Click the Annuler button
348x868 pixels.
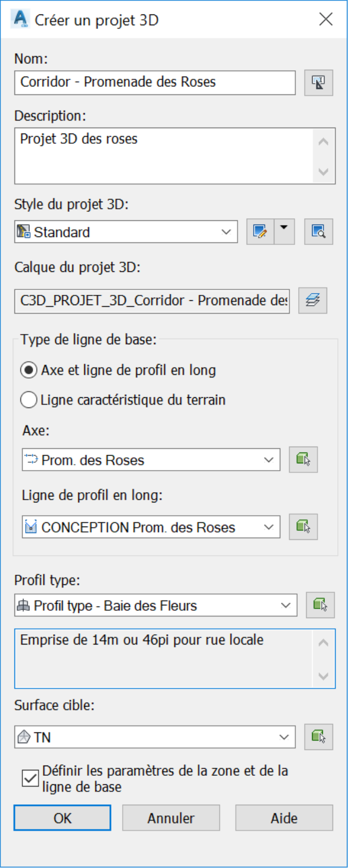[171, 818]
